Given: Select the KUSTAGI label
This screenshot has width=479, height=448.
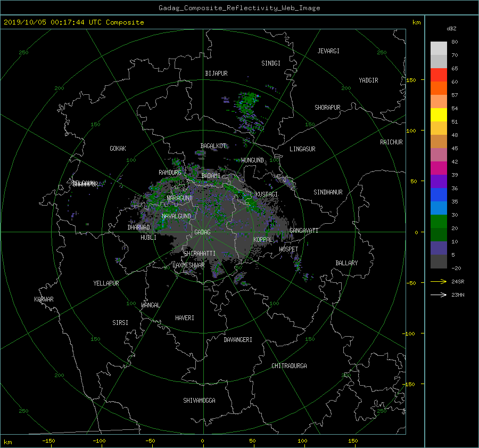Looking at the screenshot, I should 267,194.
